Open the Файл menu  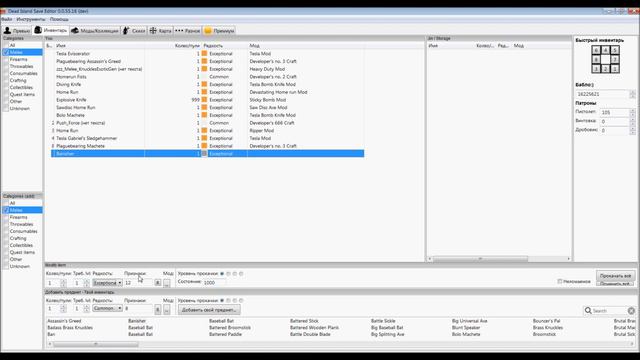coord(7,19)
